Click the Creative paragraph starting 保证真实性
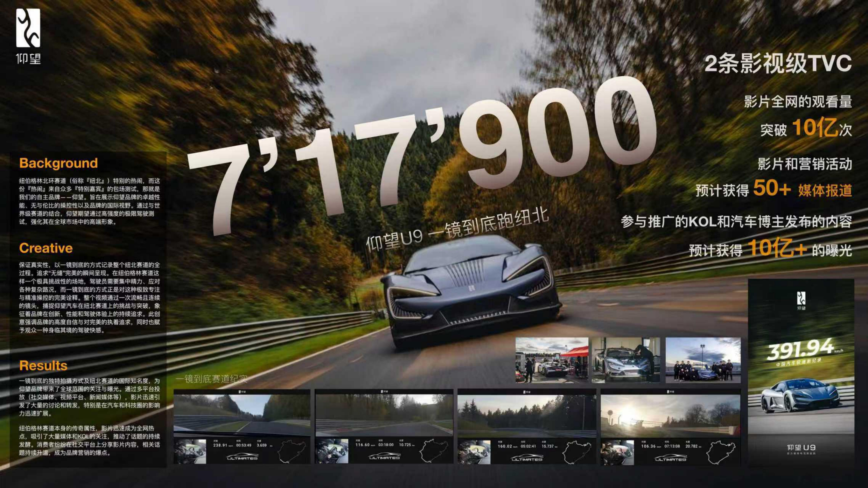This screenshot has width=868, height=488. (90, 298)
